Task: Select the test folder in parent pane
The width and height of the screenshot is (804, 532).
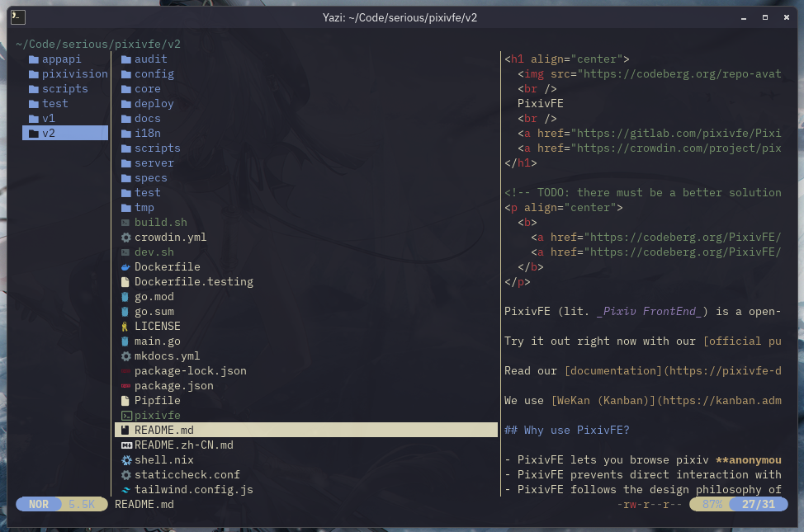Action: pyautogui.click(x=65, y=104)
